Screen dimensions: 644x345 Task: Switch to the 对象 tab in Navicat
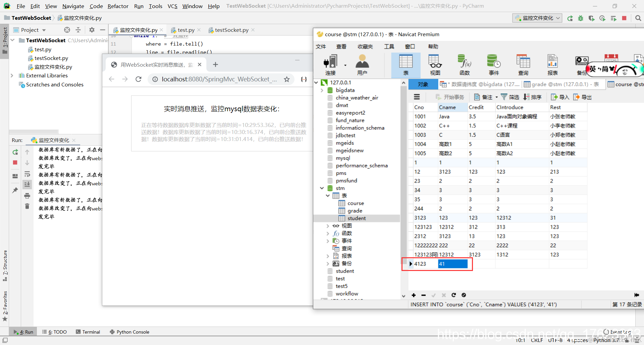(423, 84)
